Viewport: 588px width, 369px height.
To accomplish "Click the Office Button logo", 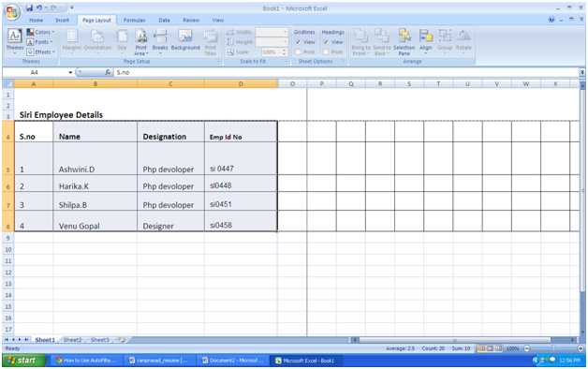I will pyautogui.click(x=12, y=12).
